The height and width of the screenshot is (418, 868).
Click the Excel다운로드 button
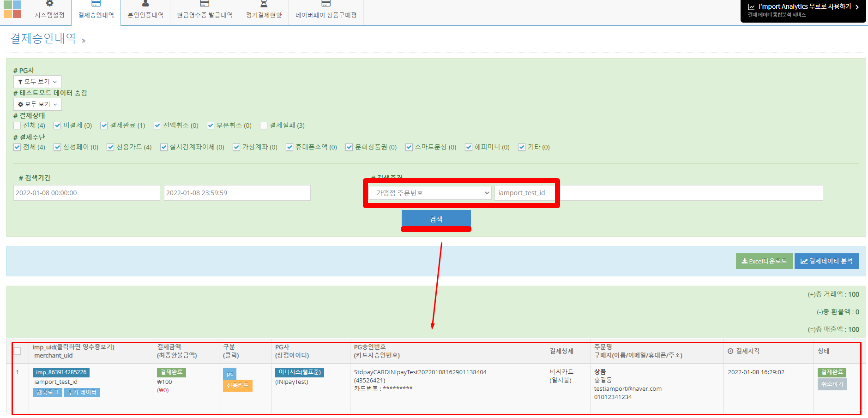coord(764,261)
